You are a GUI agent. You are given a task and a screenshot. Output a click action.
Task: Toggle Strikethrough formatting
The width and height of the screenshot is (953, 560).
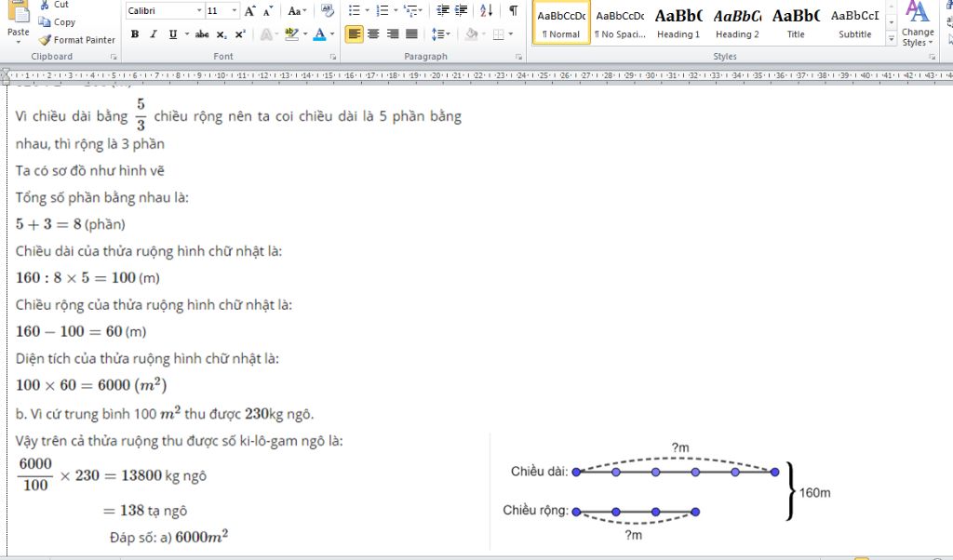point(202,34)
